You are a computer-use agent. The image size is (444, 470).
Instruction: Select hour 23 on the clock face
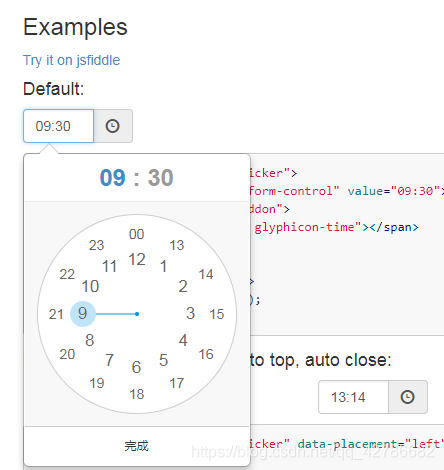click(x=97, y=245)
